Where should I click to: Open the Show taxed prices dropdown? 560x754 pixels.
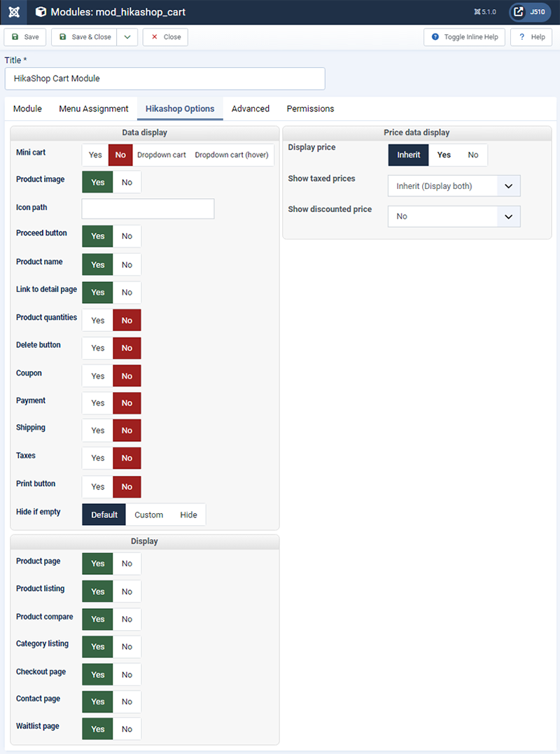tap(454, 186)
